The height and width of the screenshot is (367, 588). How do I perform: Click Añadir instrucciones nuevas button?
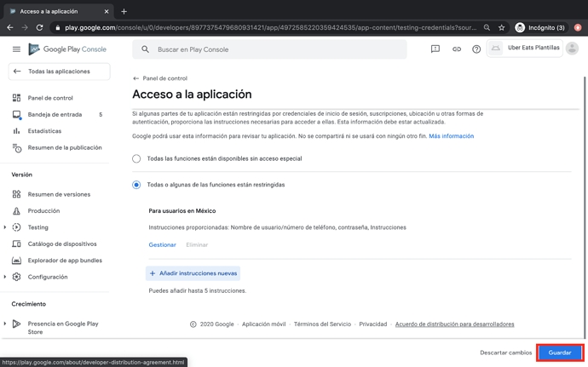point(193,273)
